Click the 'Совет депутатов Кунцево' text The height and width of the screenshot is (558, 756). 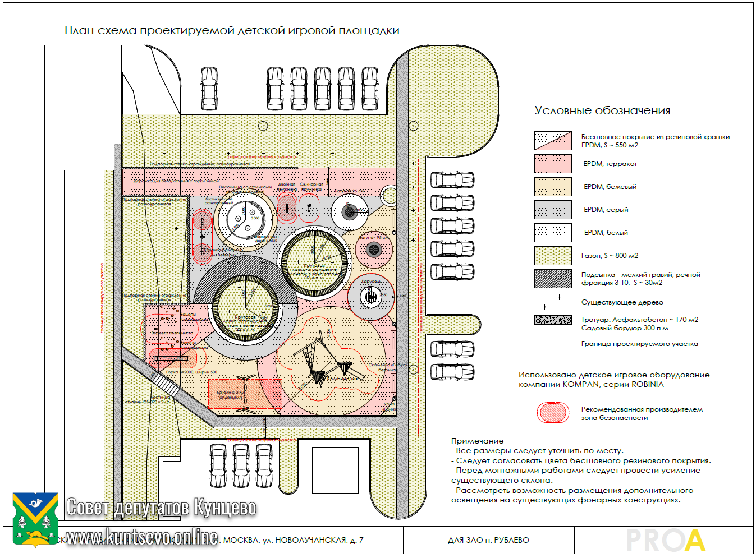click(x=161, y=507)
